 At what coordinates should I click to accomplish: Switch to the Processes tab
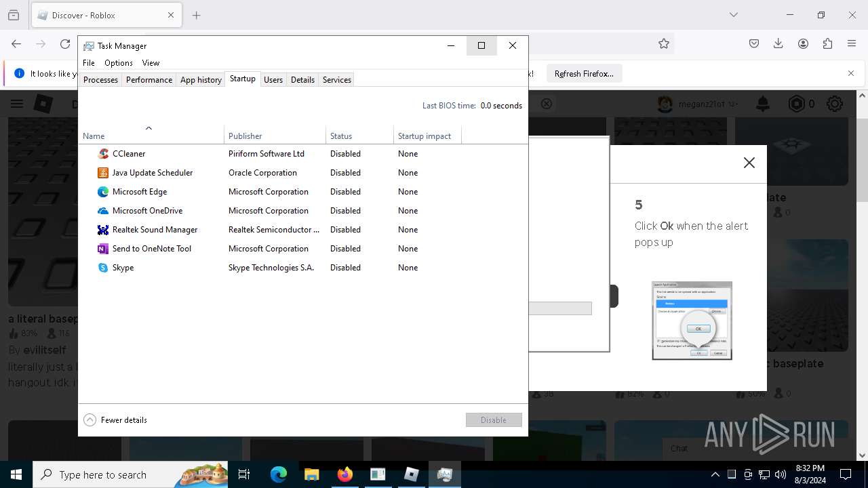pos(100,80)
